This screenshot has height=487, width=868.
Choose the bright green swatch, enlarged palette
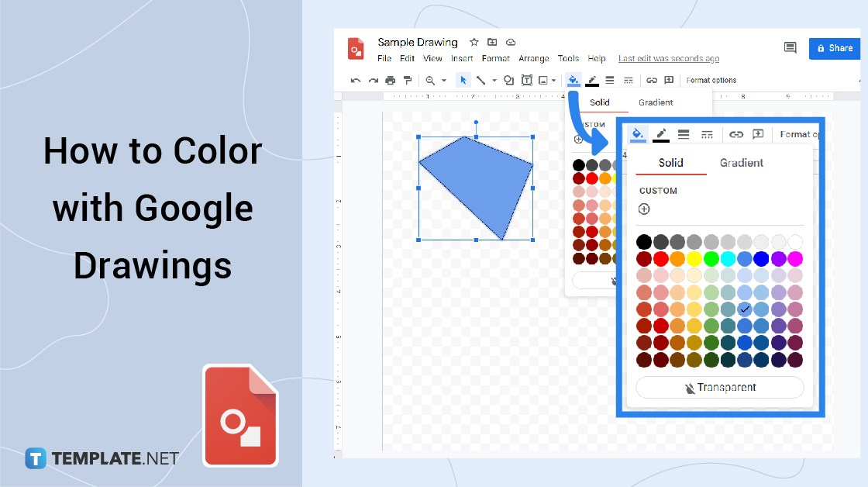pos(711,259)
